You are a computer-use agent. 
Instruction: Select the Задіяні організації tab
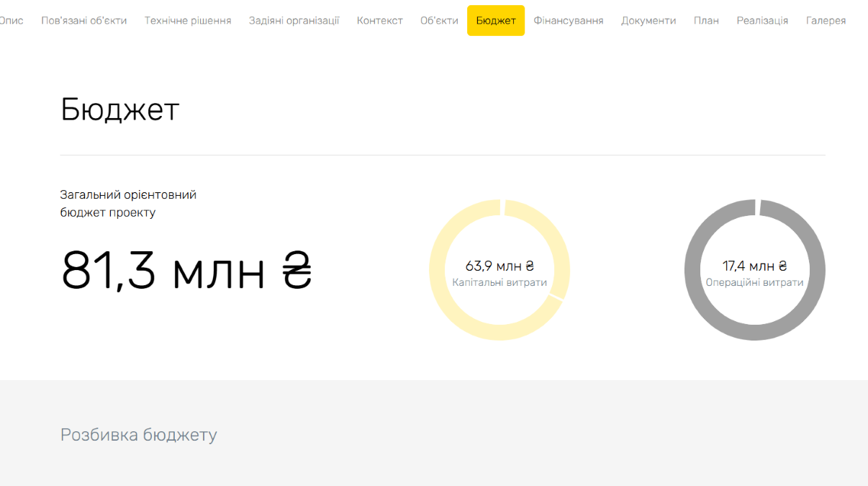click(294, 21)
